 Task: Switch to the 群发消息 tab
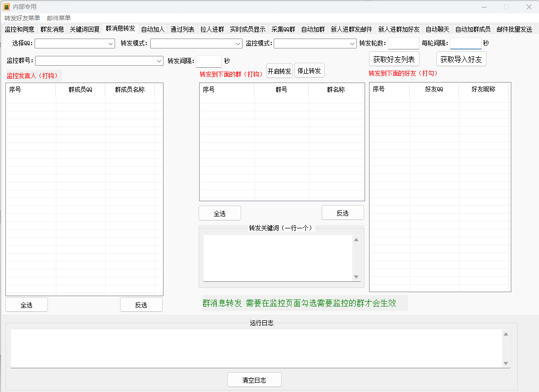[52, 29]
